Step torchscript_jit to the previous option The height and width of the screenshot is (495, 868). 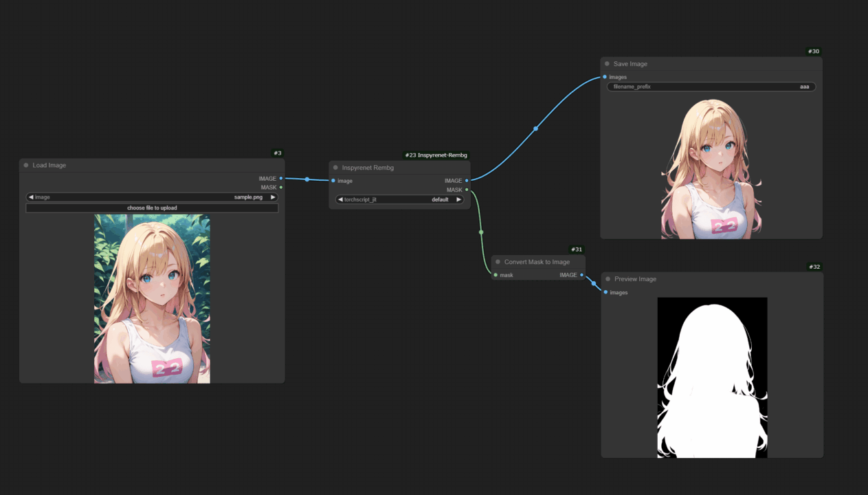click(340, 199)
